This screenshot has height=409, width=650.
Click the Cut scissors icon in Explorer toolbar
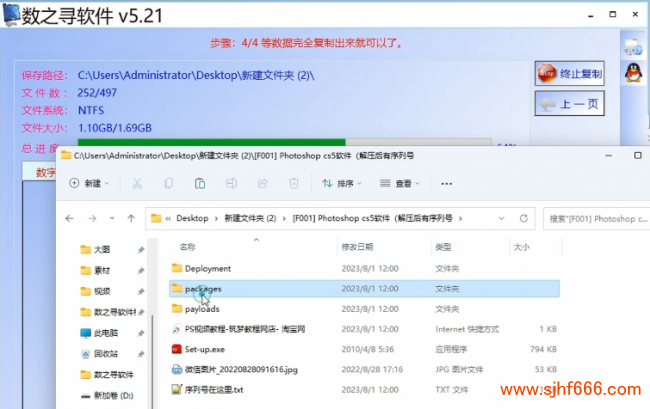pos(137,184)
